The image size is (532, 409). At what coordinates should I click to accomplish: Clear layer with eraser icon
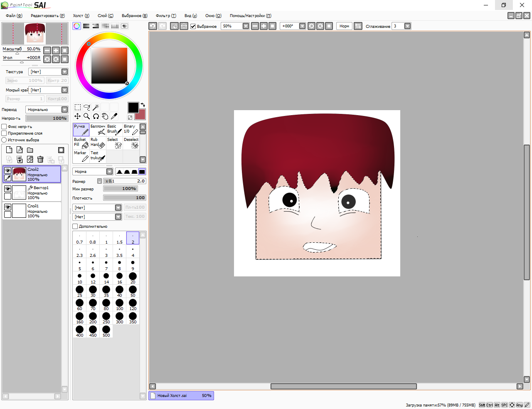click(30, 159)
